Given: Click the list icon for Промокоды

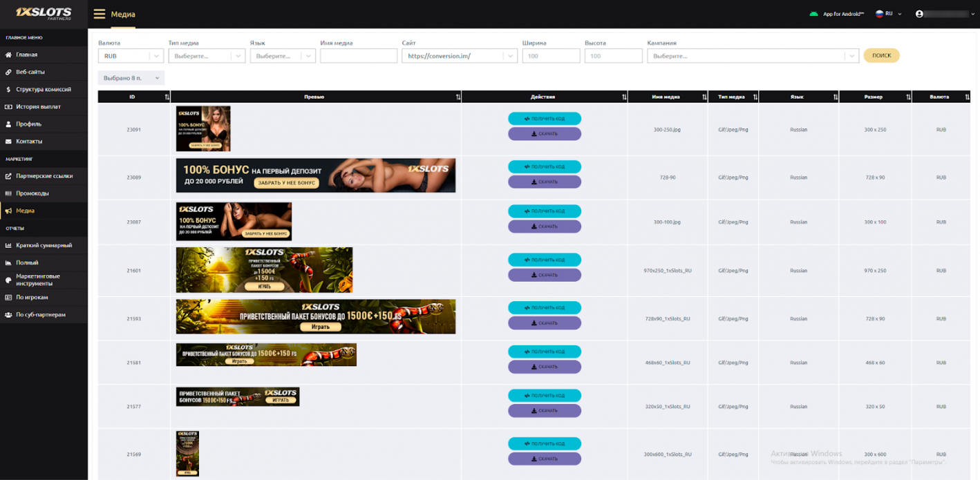Looking at the screenshot, I should [x=8, y=193].
